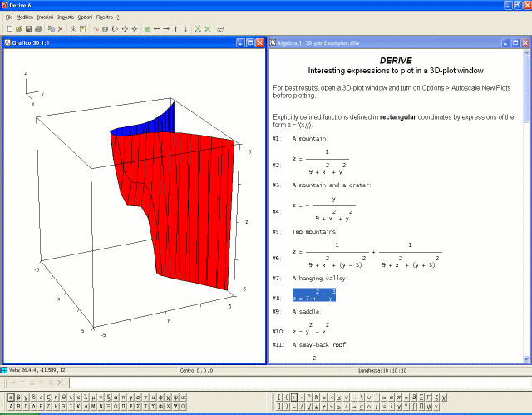Open the ? help menu
This screenshot has height=415, width=532.
point(118,17)
